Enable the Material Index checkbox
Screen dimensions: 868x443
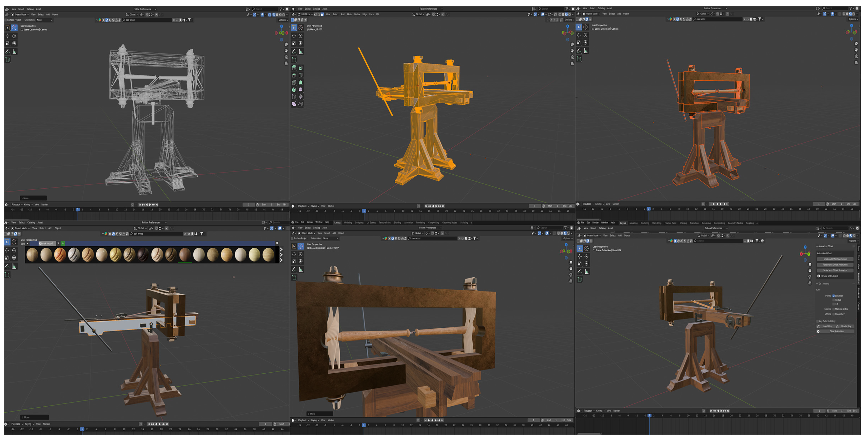tap(834, 309)
